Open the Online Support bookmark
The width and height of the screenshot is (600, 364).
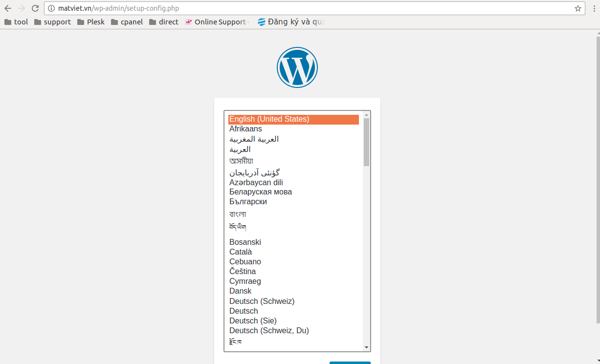click(218, 22)
